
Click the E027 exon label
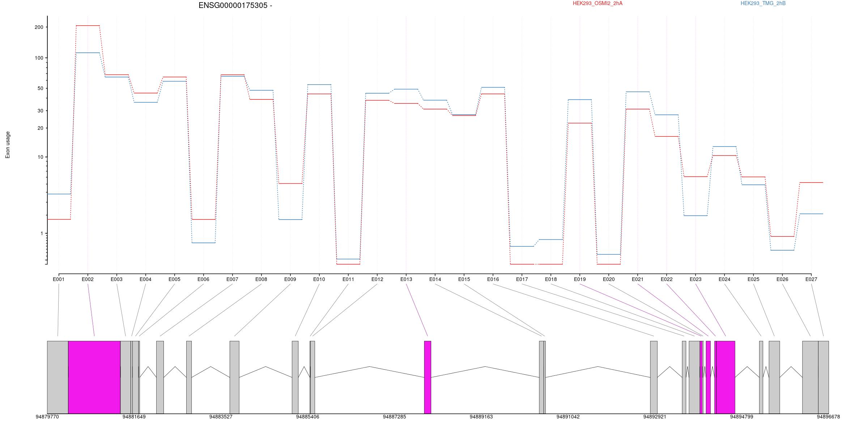811,279
